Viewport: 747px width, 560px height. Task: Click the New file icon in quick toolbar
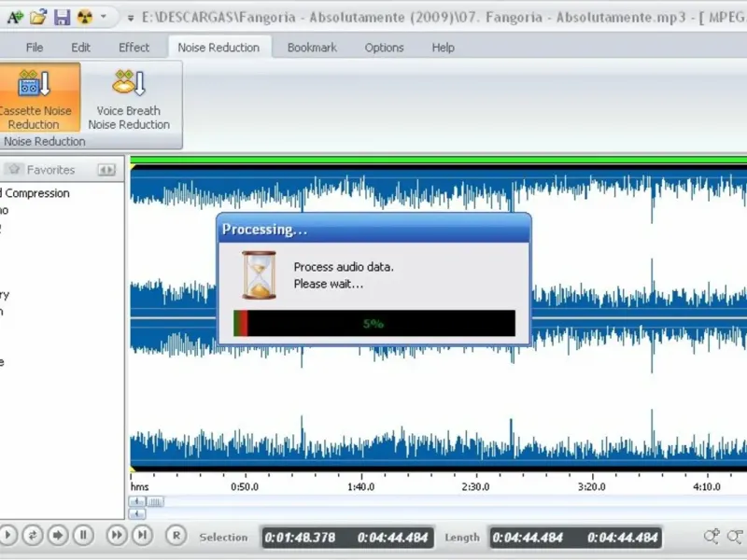click(14, 17)
